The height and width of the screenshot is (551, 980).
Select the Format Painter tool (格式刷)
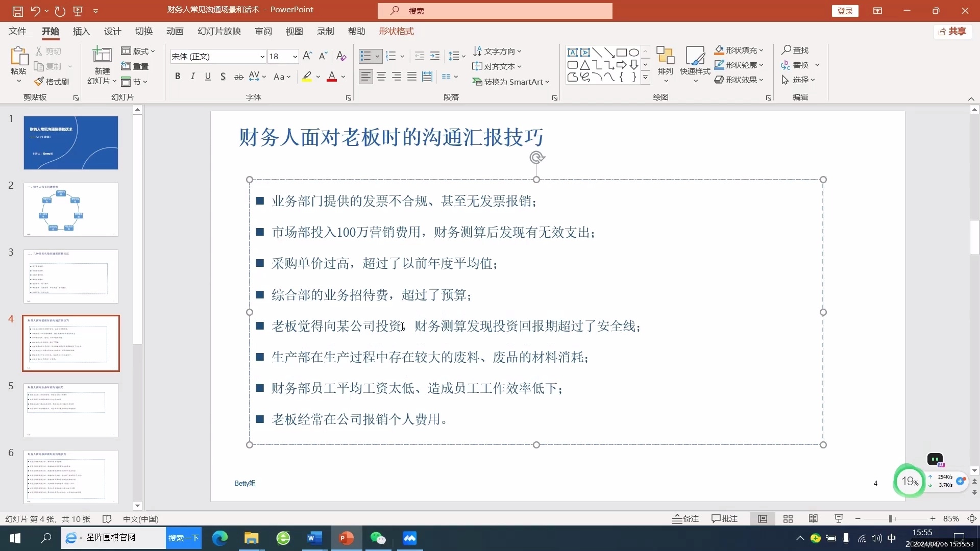(51, 81)
